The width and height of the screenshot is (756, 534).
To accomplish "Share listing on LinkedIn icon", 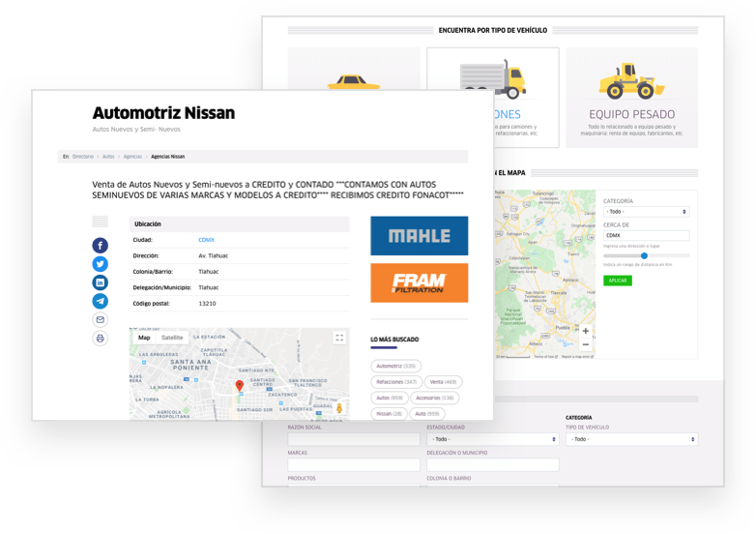I will pos(100,282).
